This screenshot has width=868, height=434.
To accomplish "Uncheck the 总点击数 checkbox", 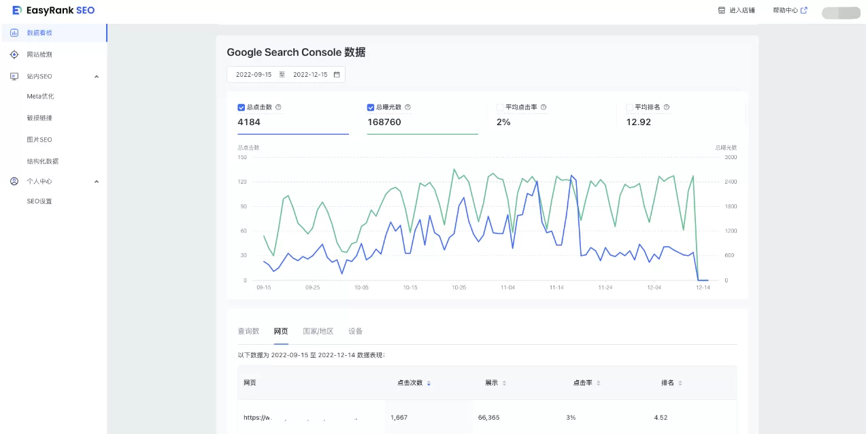I will click(241, 107).
